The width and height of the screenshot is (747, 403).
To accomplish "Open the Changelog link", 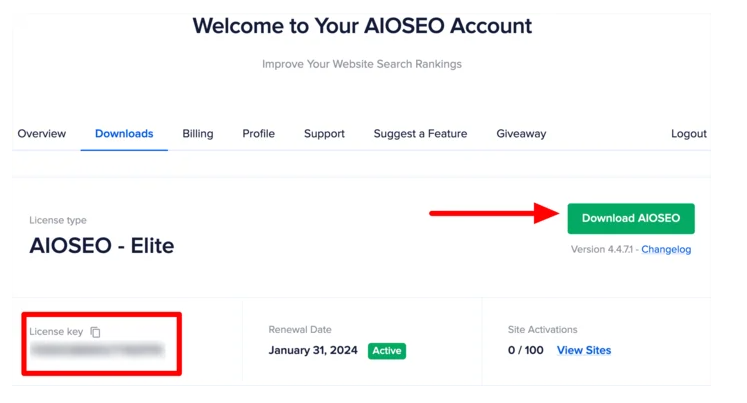I will (666, 249).
